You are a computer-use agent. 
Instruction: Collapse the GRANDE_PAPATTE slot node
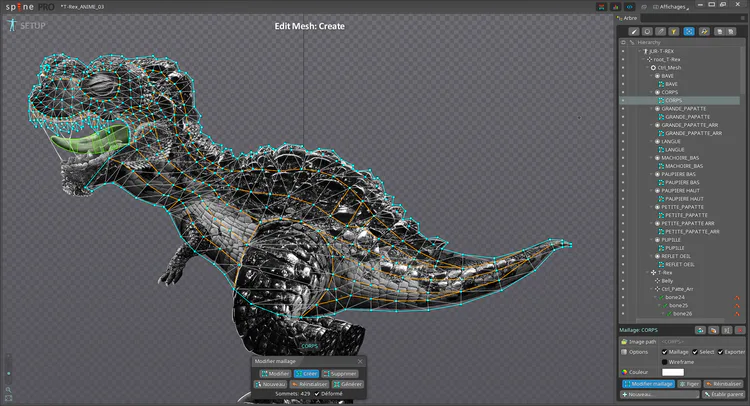(x=651, y=109)
